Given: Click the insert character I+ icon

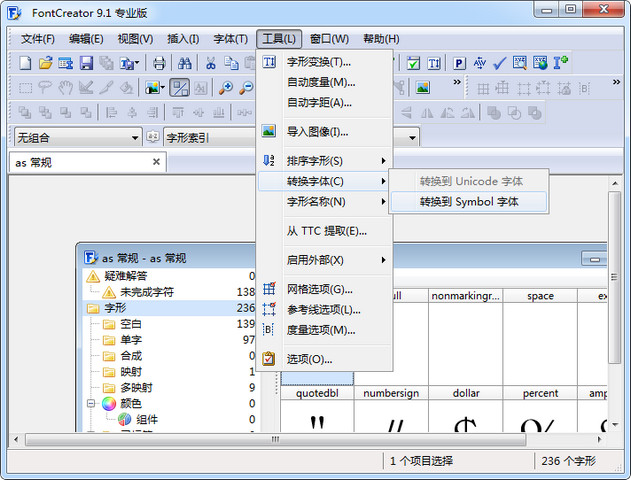Looking at the screenshot, I should pyautogui.click(x=560, y=63).
